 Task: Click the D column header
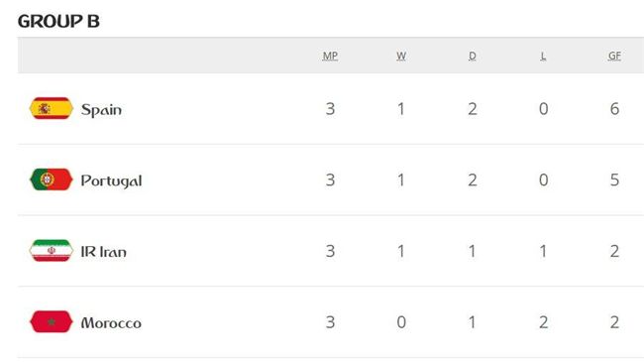[x=473, y=56]
